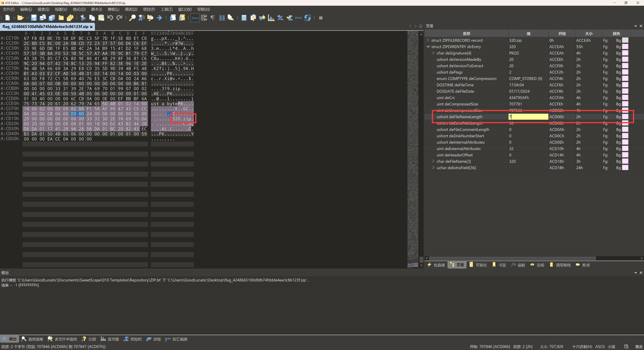The height and width of the screenshot is (350, 644).
Task: Toggle the whitespace pilcrow icon
Action: (x=213, y=18)
